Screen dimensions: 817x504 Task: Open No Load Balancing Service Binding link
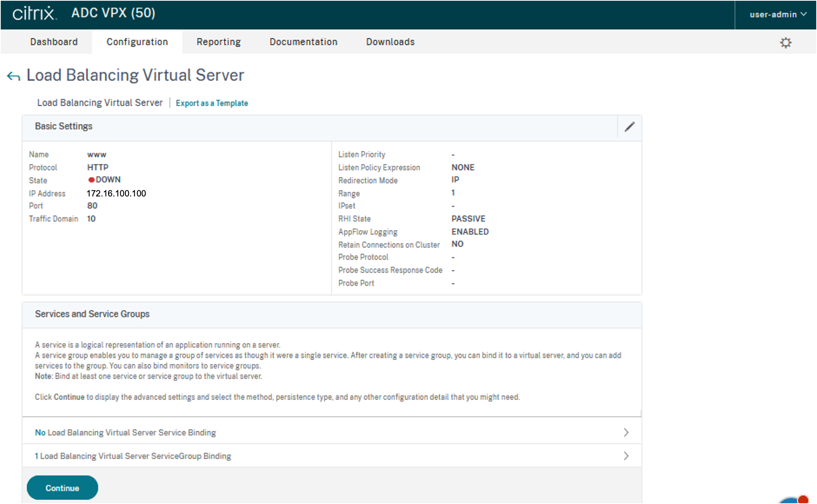[x=125, y=432]
